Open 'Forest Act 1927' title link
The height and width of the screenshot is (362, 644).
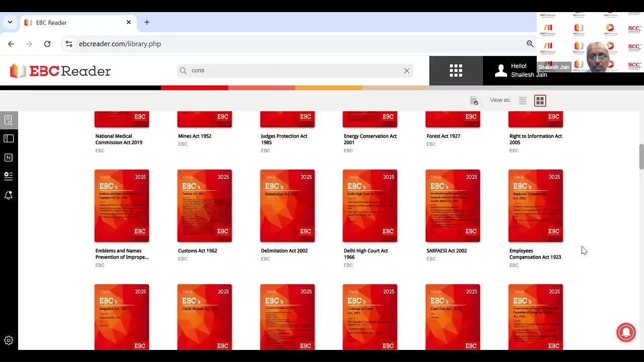point(443,136)
